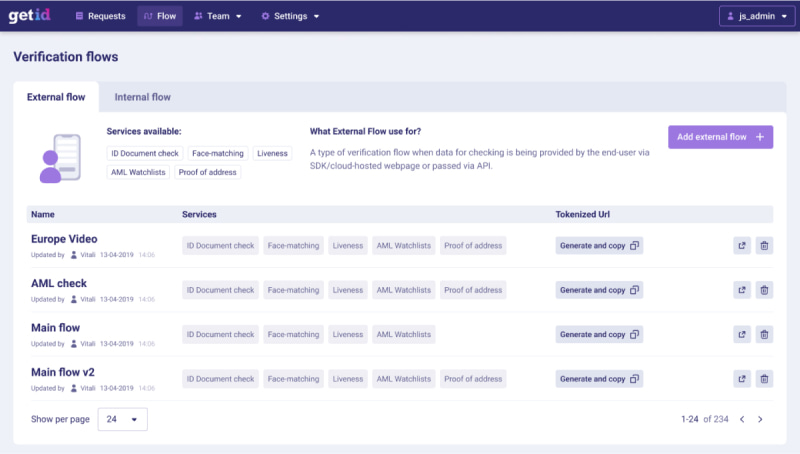Open Main flow via external link icon

coord(742,334)
